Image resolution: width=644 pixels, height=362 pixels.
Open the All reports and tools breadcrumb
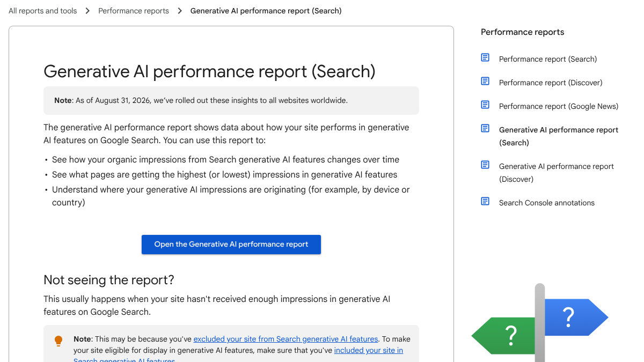(x=43, y=11)
